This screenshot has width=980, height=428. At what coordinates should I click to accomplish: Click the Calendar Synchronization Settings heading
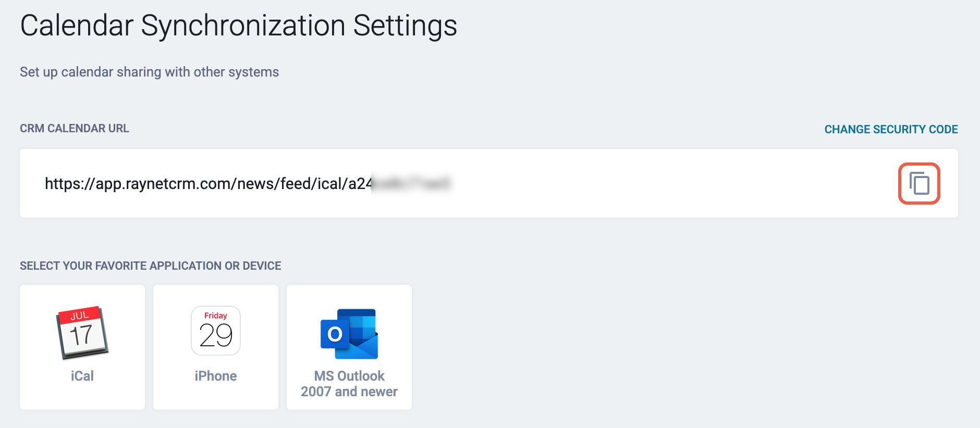(x=239, y=25)
